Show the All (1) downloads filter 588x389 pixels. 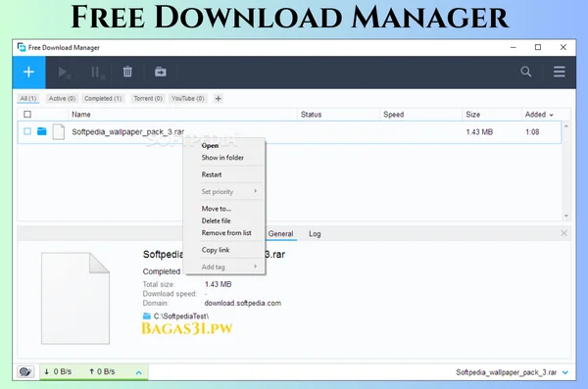coord(28,98)
